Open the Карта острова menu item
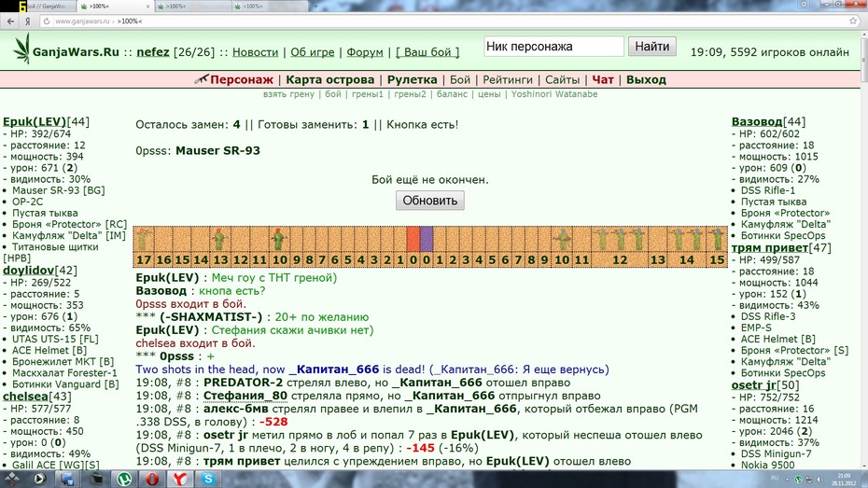The image size is (868, 488). (x=329, y=79)
